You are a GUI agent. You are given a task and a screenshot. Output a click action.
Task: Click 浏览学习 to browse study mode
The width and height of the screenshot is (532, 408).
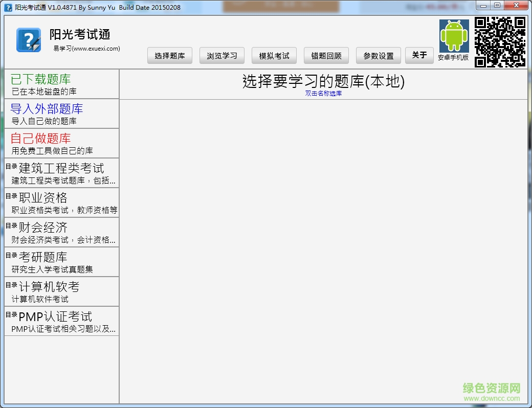click(x=221, y=55)
